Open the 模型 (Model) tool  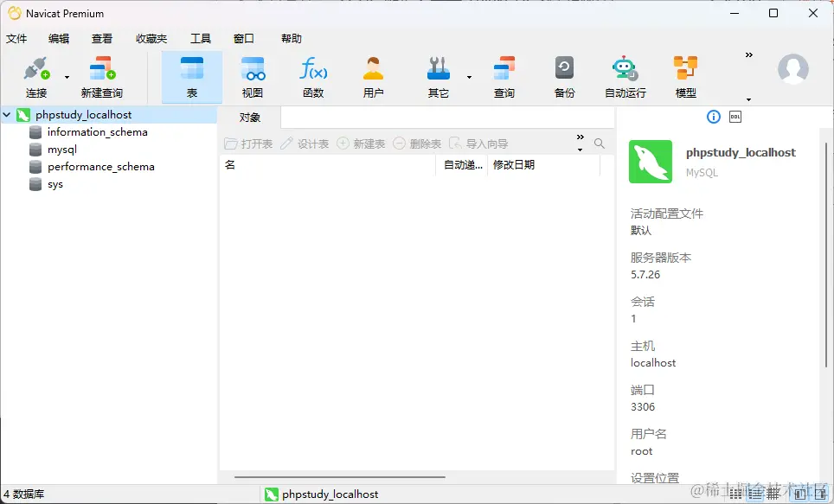tap(684, 75)
